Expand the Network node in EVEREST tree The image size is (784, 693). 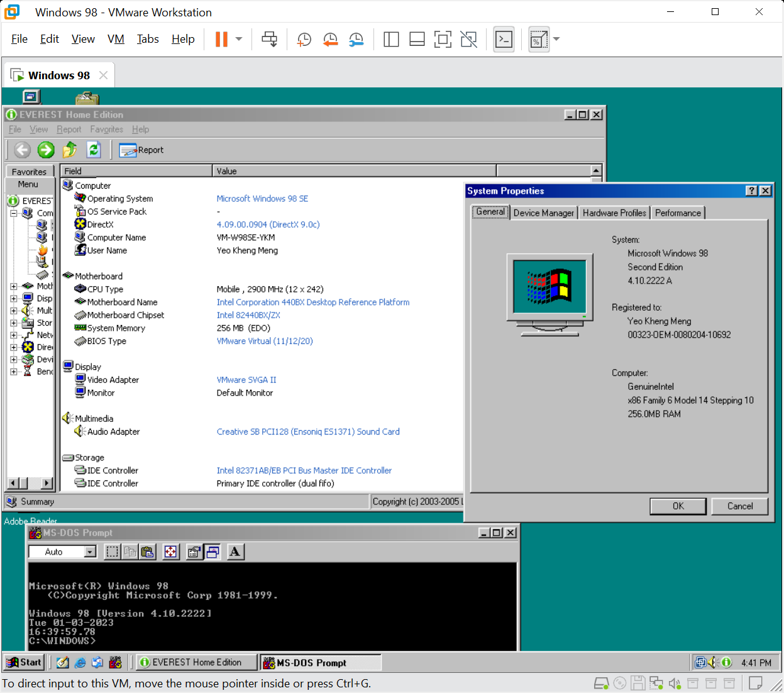[x=14, y=335]
